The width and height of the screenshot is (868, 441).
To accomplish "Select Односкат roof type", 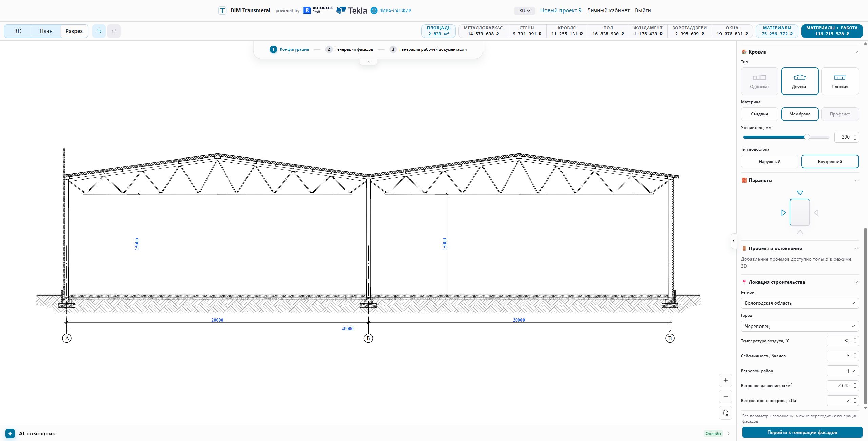I will click(759, 81).
